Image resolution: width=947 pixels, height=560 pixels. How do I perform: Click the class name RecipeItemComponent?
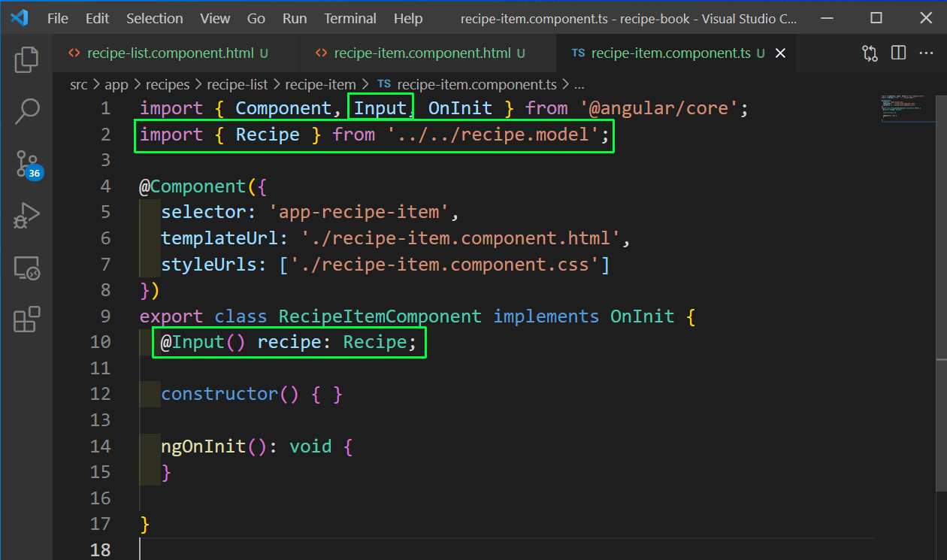coord(380,316)
